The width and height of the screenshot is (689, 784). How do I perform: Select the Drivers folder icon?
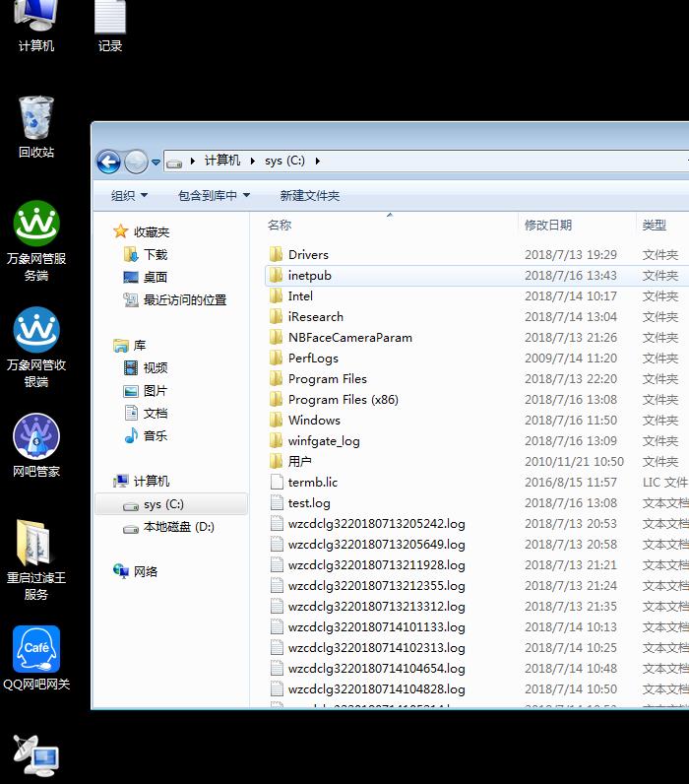(276, 254)
